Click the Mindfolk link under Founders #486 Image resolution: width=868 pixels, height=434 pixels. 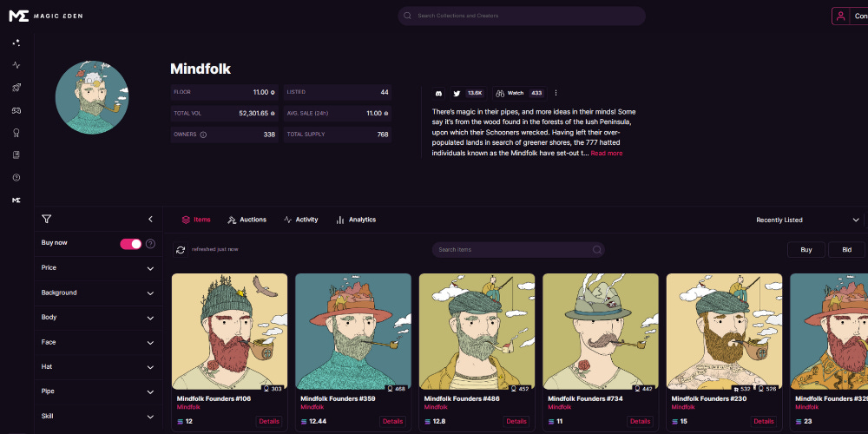point(436,407)
